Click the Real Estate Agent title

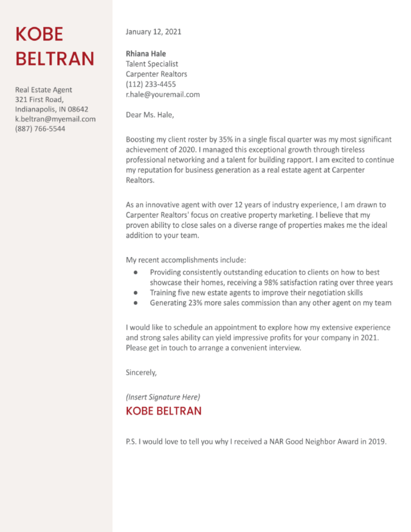click(x=43, y=90)
